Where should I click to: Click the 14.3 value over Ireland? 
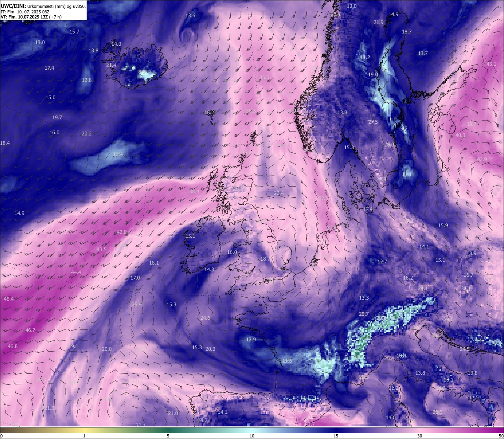[x=209, y=269]
